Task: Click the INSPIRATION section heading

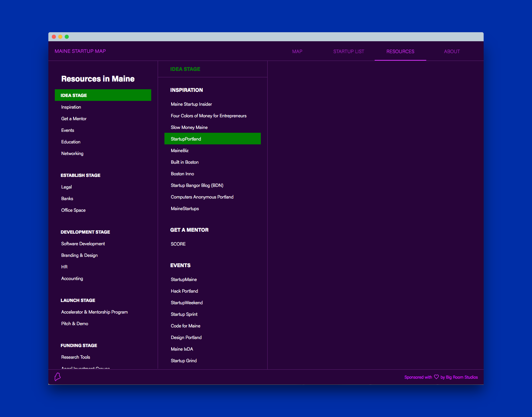Action: [187, 90]
